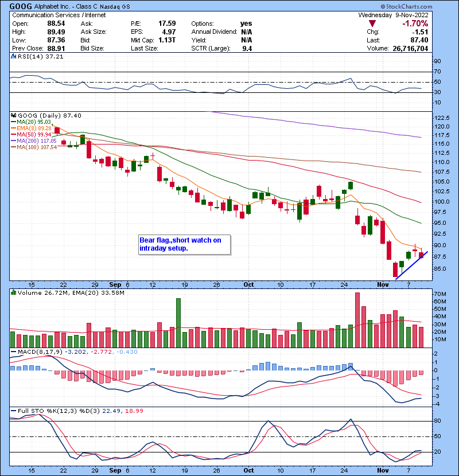Click the stochastic %K value 22.49
The width and height of the screenshot is (459, 476).
click(x=111, y=411)
